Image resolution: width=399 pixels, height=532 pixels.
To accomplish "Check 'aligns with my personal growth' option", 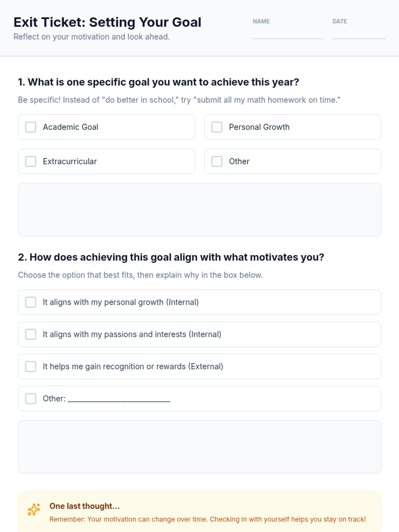I will [31, 302].
